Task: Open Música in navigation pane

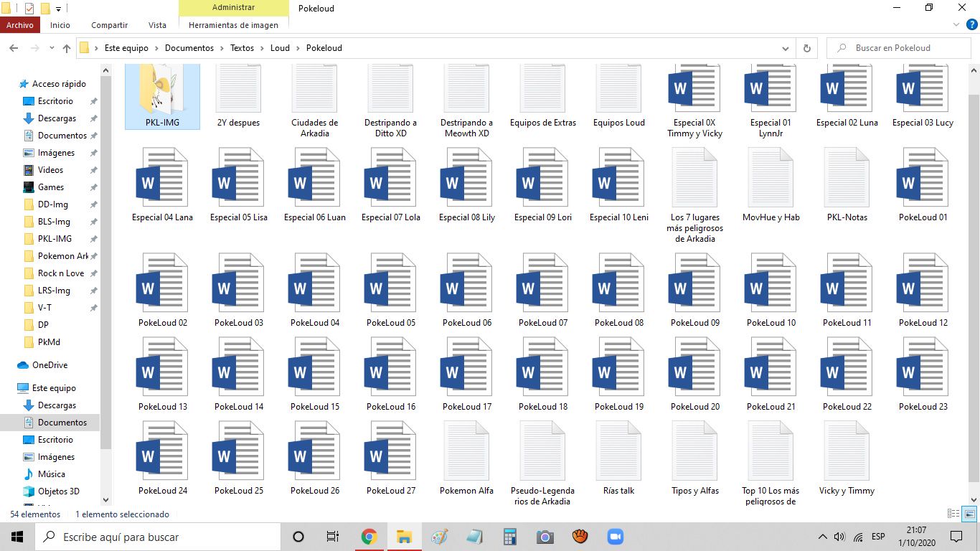Action: pyautogui.click(x=51, y=474)
